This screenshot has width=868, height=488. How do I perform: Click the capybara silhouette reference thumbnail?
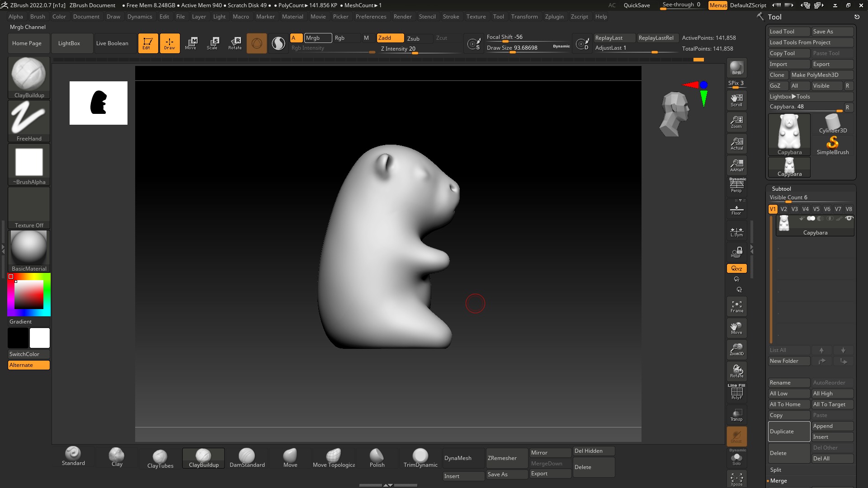tap(99, 103)
